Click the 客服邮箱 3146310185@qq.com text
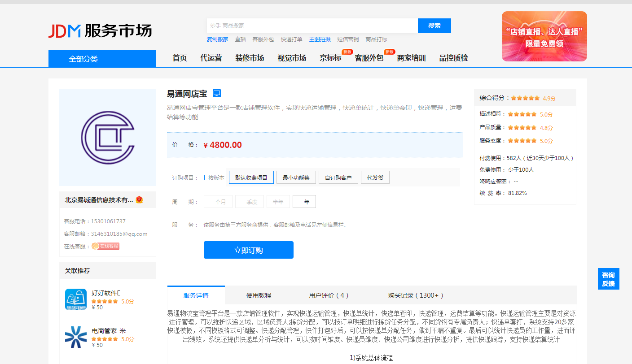Viewport: 632px width, 364px height. [106, 234]
